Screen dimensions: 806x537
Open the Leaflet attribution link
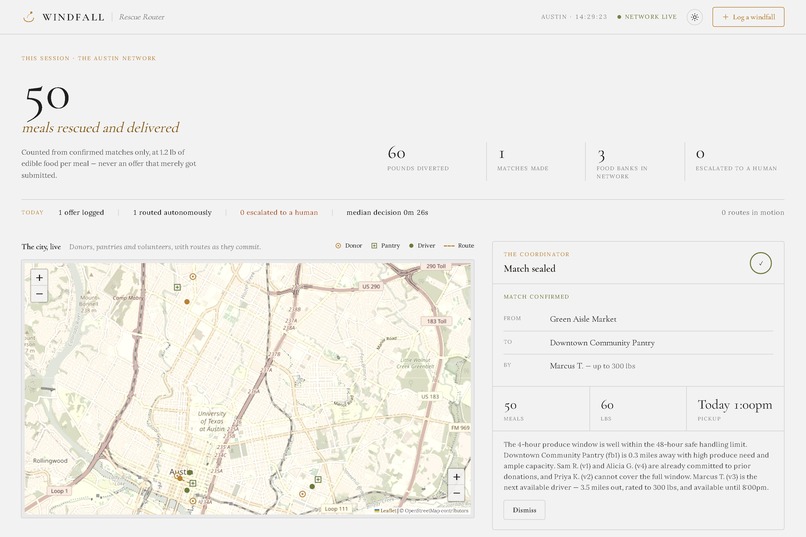coord(386,511)
